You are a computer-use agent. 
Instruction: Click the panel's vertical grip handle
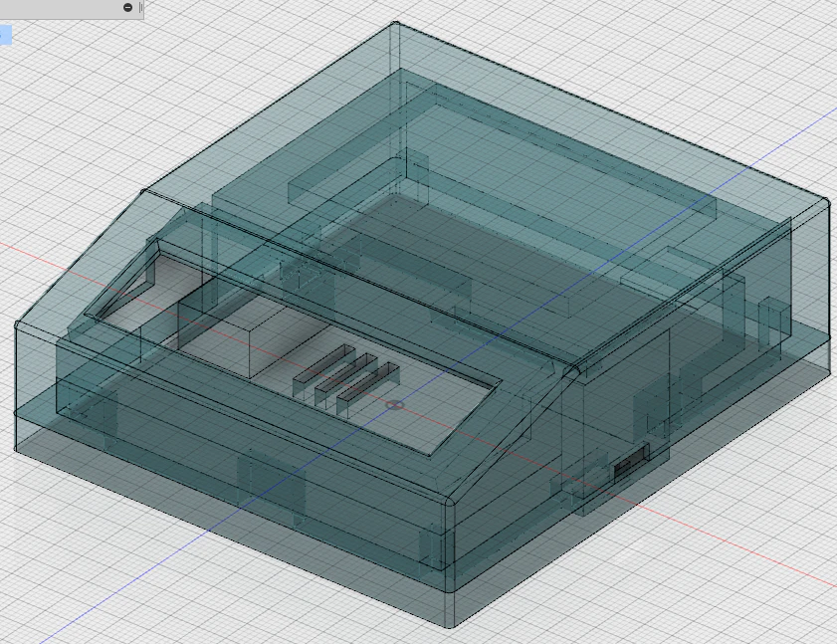140,7
